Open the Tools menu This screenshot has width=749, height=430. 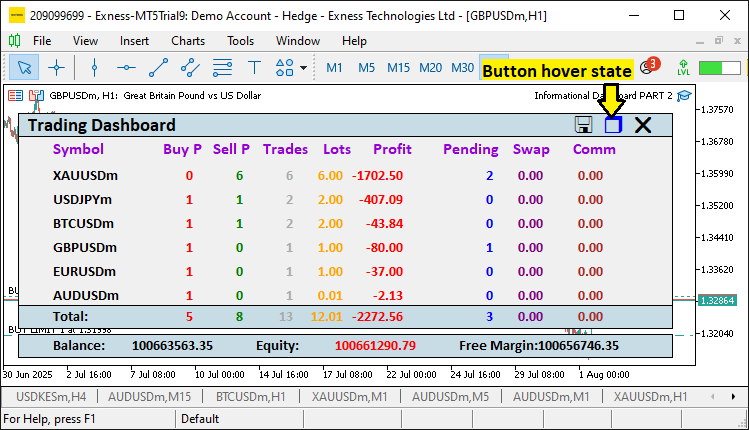(240, 41)
